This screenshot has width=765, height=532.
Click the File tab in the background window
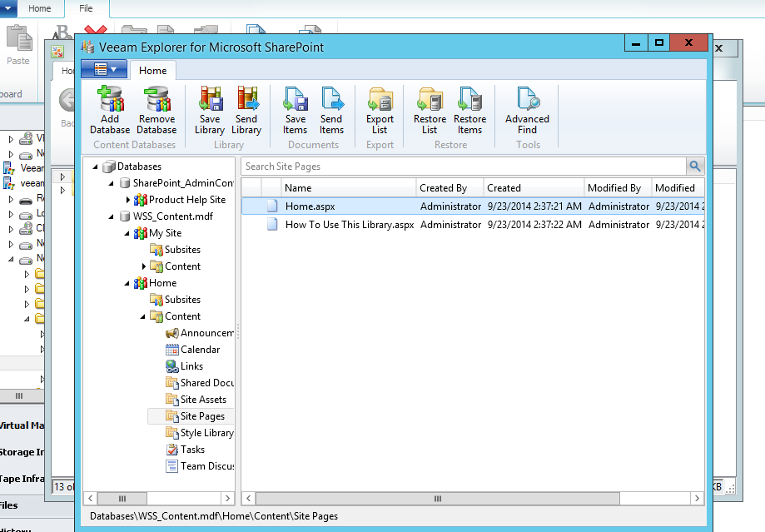pos(86,8)
